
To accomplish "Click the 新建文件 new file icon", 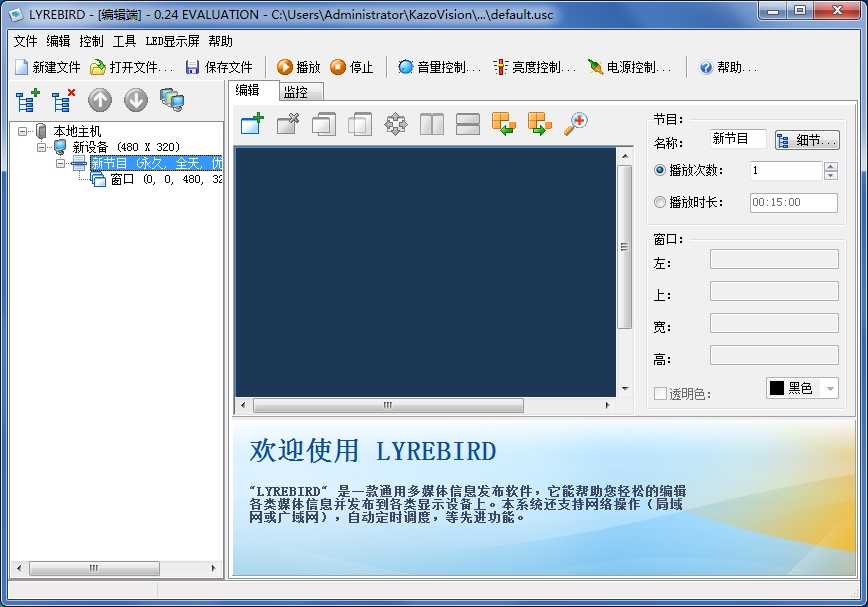I will click(x=22, y=68).
